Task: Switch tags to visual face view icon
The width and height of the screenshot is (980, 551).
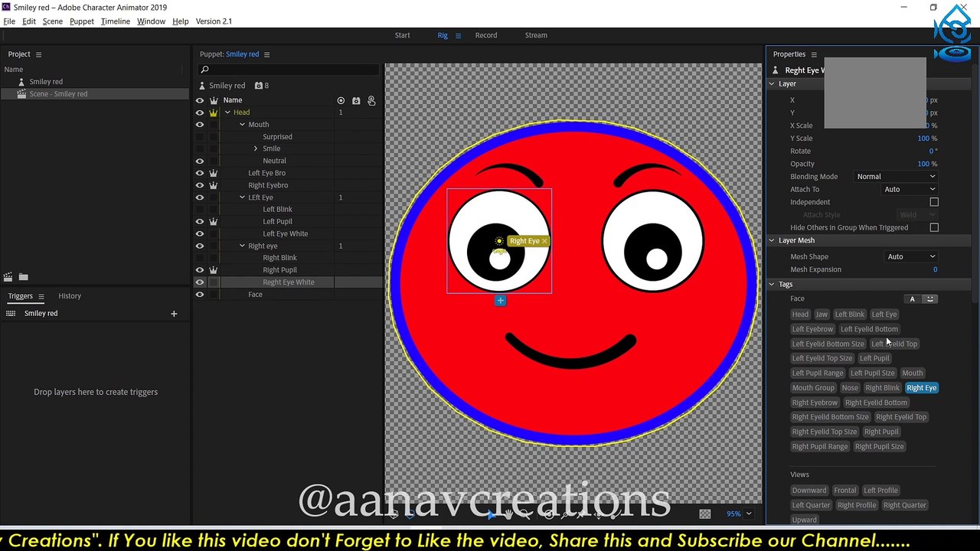Action: (930, 299)
